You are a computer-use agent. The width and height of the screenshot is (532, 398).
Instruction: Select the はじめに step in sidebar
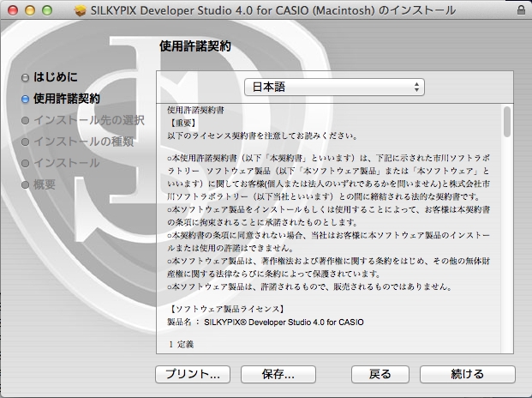[x=56, y=77]
